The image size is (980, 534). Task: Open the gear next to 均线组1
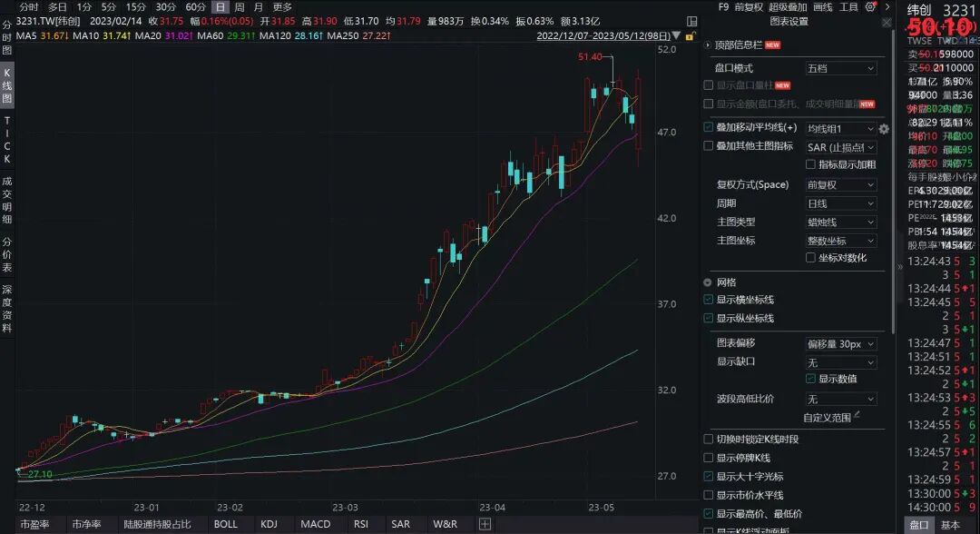[884, 129]
